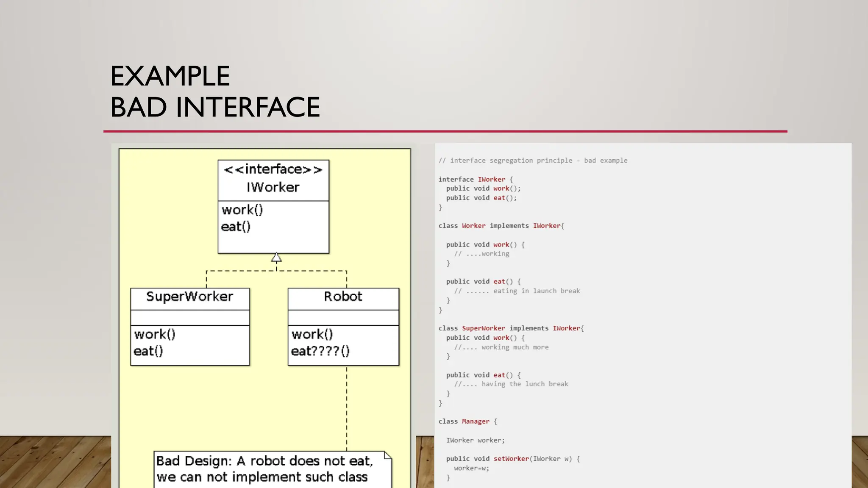
Task: Click the Robot class name
Action: pyautogui.click(x=343, y=297)
